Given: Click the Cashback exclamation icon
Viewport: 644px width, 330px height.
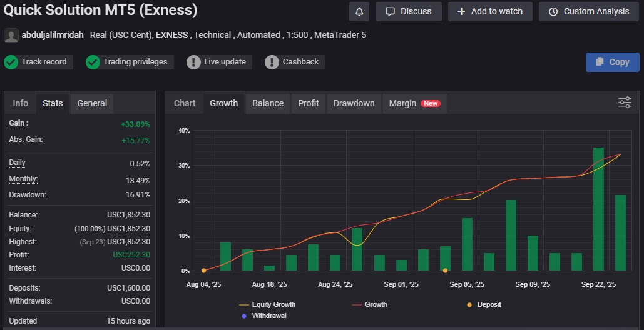Looking at the screenshot, I should click(272, 62).
